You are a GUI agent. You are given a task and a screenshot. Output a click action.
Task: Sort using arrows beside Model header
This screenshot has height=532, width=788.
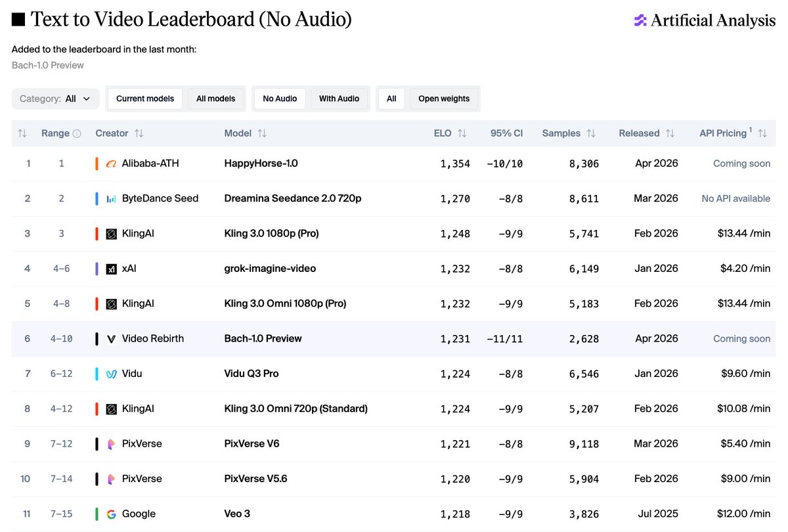(x=262, y=133)
